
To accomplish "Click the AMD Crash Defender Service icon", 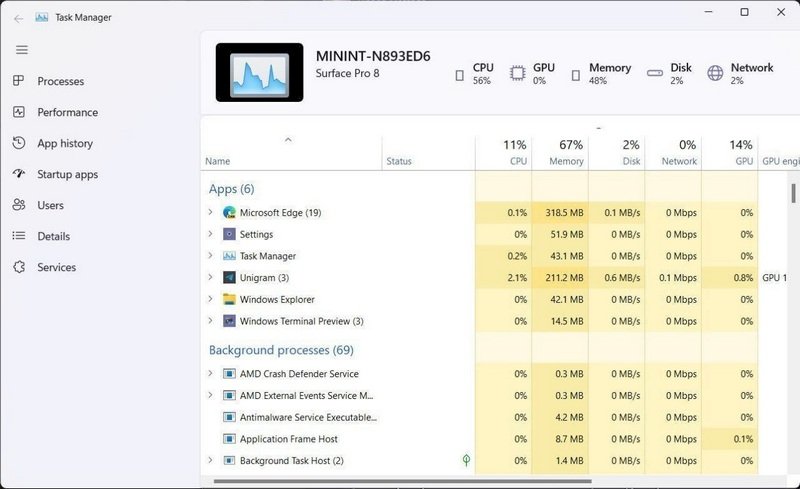I will pyautogui.click(x=229, y=374).
